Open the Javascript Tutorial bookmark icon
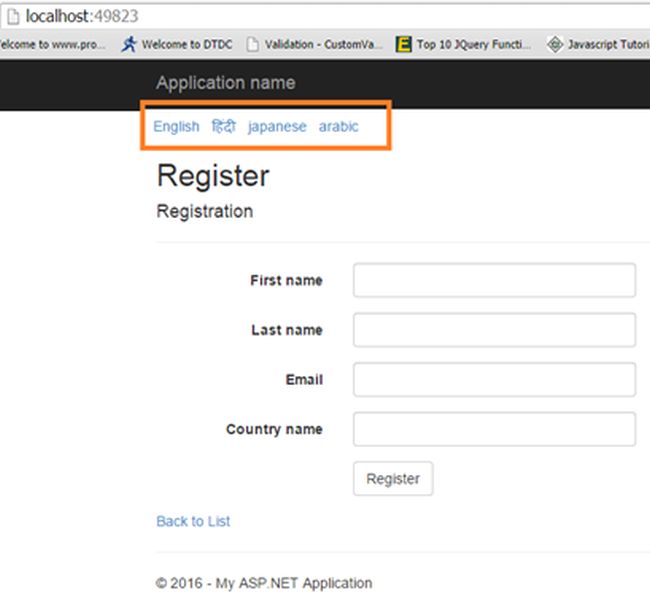The height and width of the screenshot is (607, 650). 555,44
